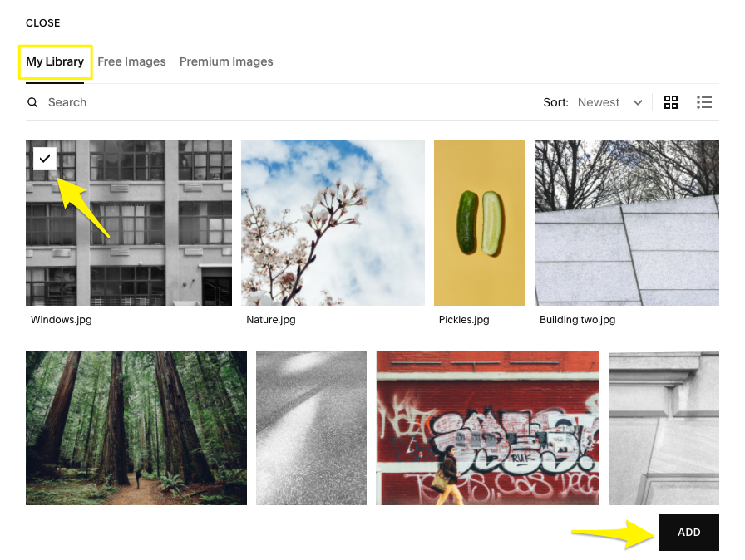Screen dimensions: 745x560
Task: Click the search magnifier icon
Action: (x=32, y=102)
